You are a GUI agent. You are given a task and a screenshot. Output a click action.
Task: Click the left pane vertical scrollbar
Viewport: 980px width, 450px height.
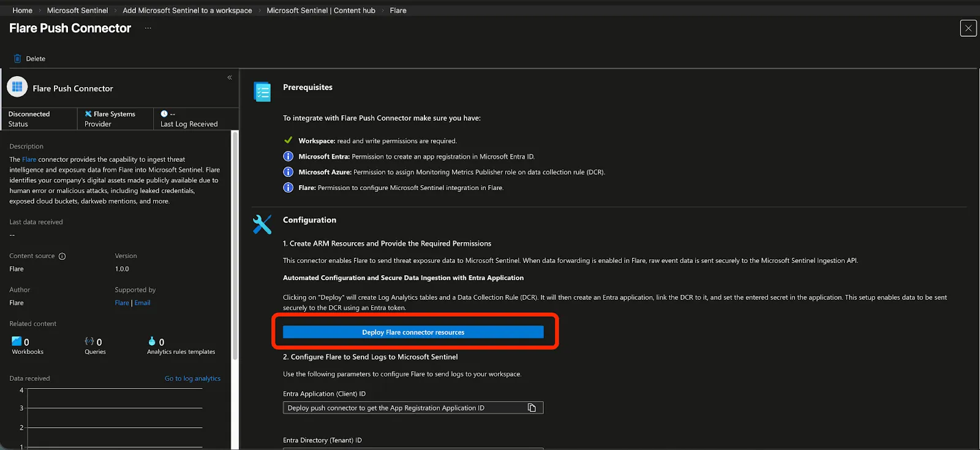(x=235, y=245)
